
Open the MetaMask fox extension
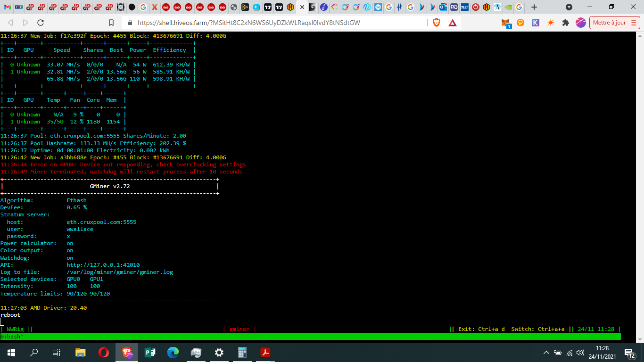505,23
